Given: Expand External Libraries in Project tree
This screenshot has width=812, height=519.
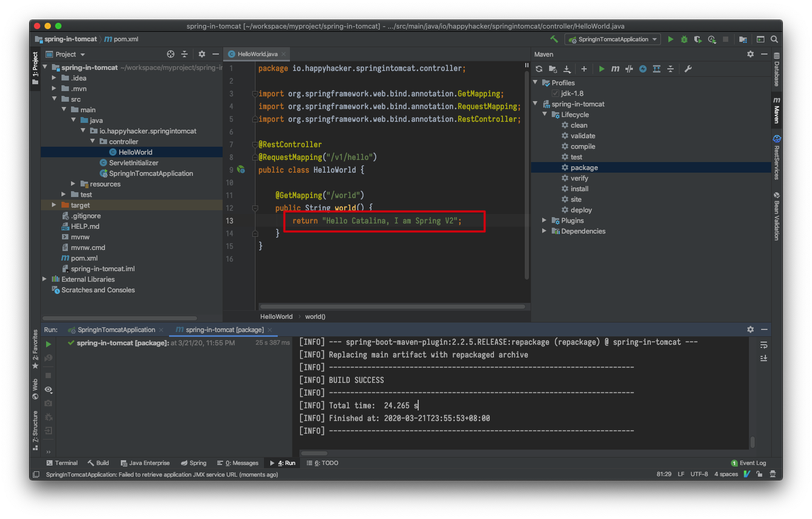Looking at the screenshot, I should pos(45,279).
